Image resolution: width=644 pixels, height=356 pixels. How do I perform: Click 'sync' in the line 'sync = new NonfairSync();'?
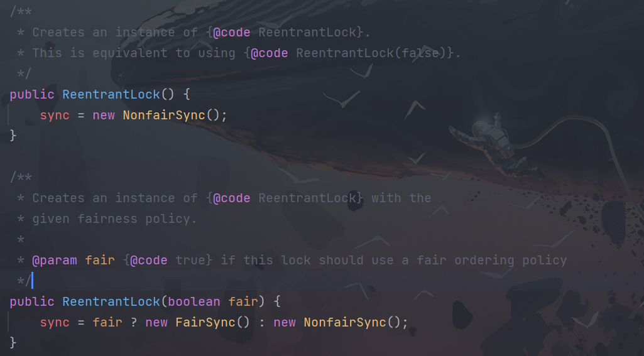(x=55, y=115)
